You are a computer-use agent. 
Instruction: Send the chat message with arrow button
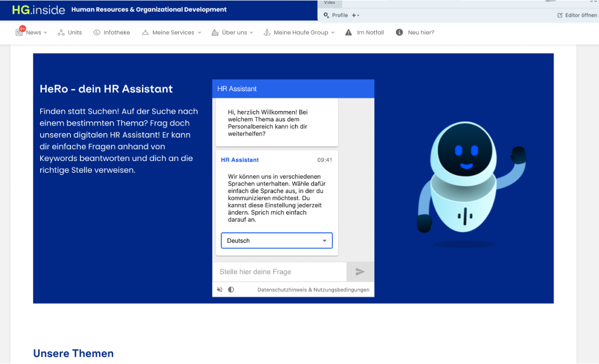360,272
